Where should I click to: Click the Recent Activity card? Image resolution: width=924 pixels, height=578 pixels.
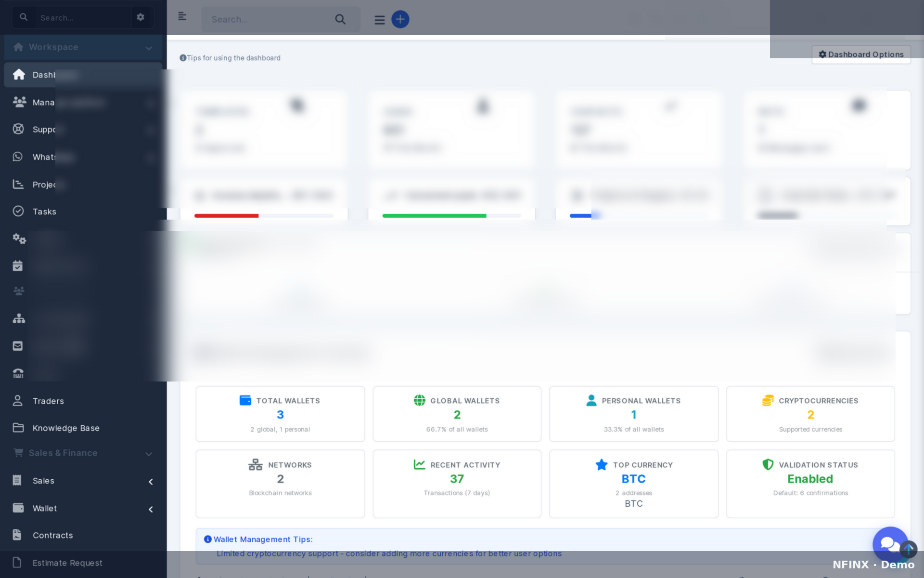(x=457, y=484)
